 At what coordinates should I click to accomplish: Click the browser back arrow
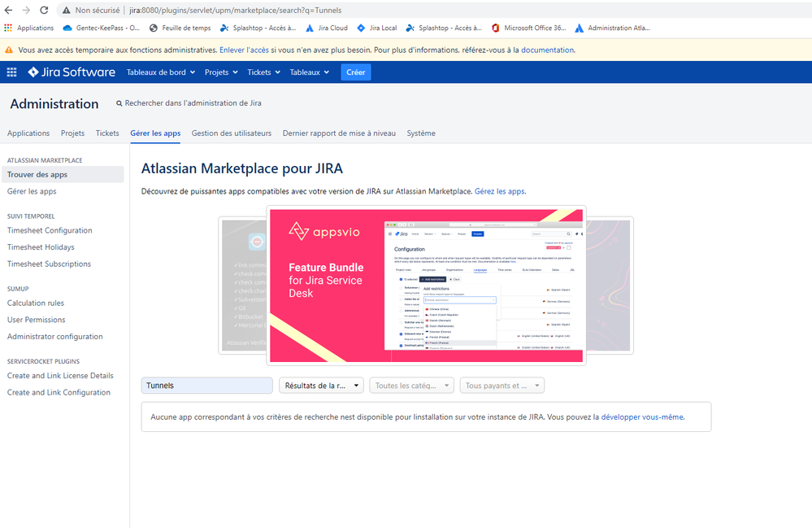[8, 10]
